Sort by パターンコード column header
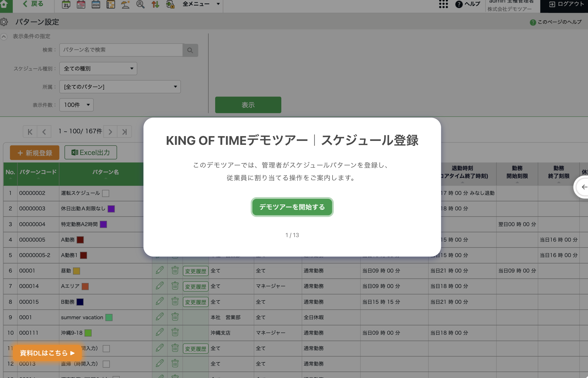This screenshot has height=378, width=588. [x=38, y=174]
